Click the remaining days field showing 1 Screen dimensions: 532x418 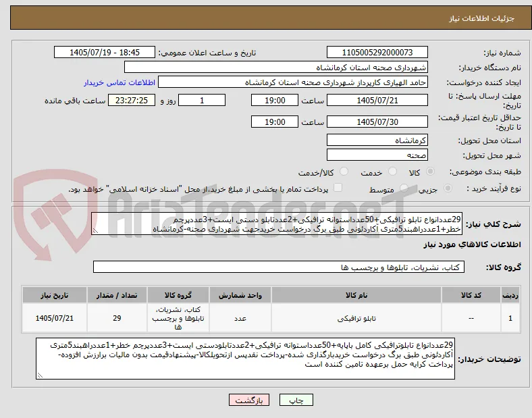(x=202, y=101)
